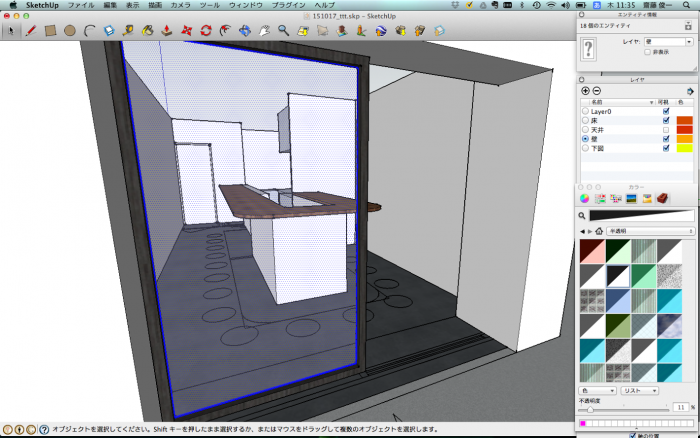Open the brick materials palette tab
This screenshot has height=438, width=700.
(661, 199)
